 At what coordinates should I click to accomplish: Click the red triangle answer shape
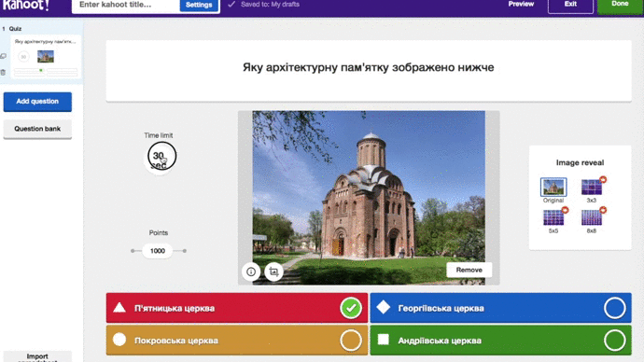pos(119,307)
